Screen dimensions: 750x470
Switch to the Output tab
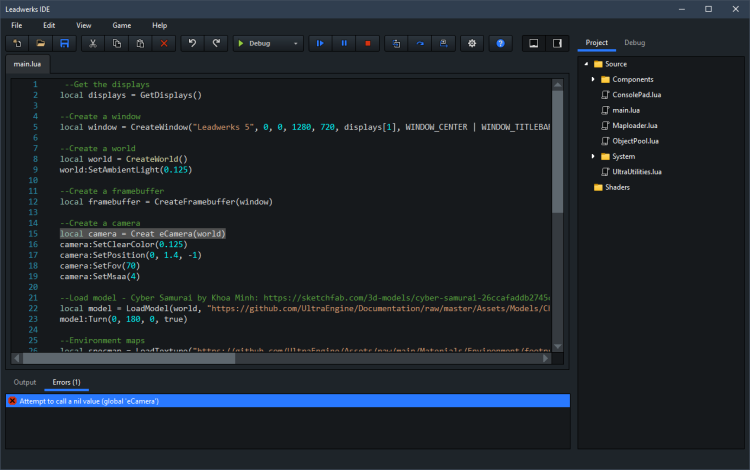coord(25,382)
